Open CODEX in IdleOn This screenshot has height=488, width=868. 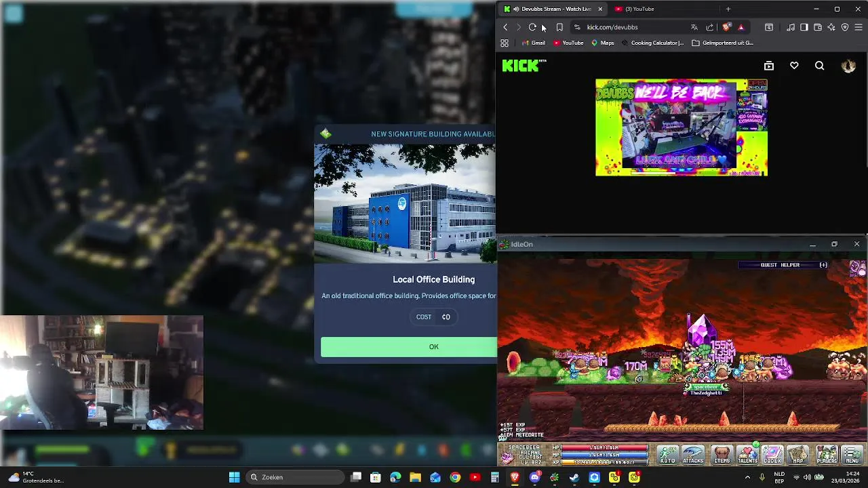pyautogui.click(x=772, y=455)
